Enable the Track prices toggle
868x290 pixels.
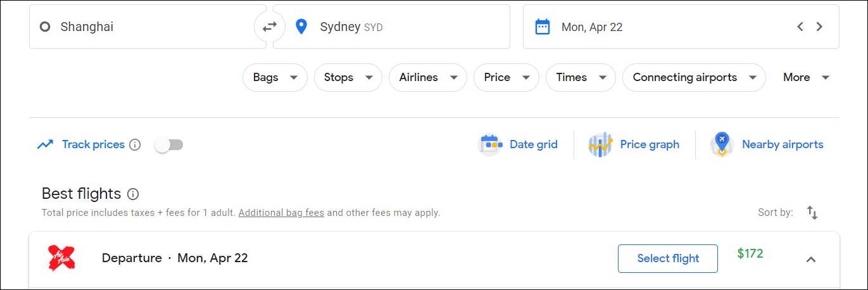coord(169,145)
